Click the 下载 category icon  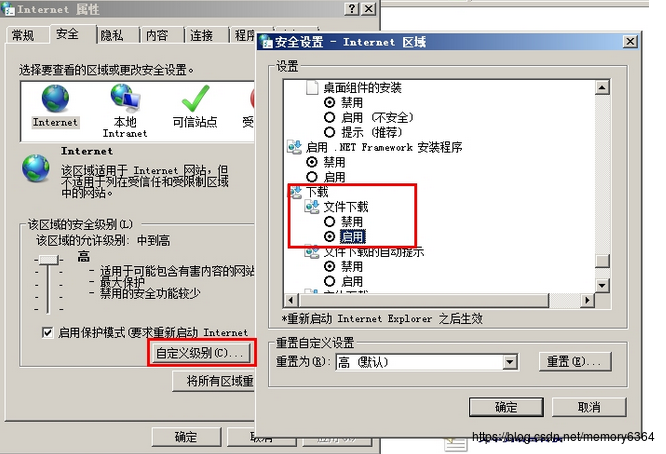pyautogui.click(x=295, y=192)
